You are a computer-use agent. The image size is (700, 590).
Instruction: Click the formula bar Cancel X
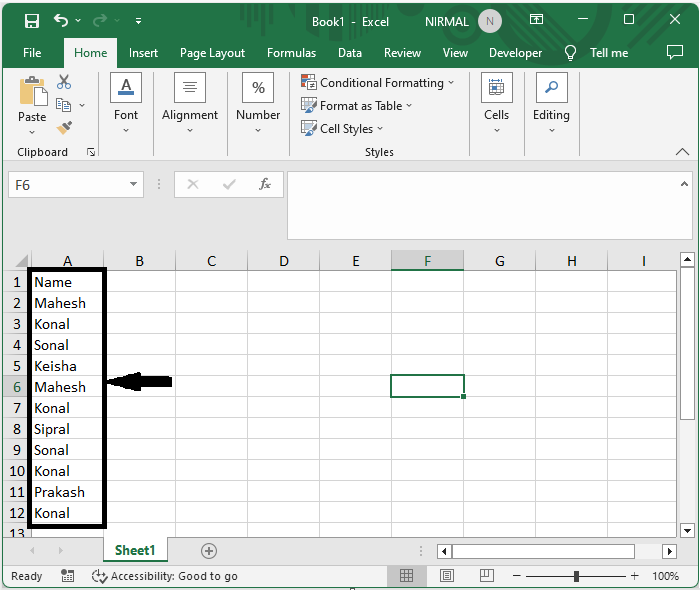click(x=193, y=184)
